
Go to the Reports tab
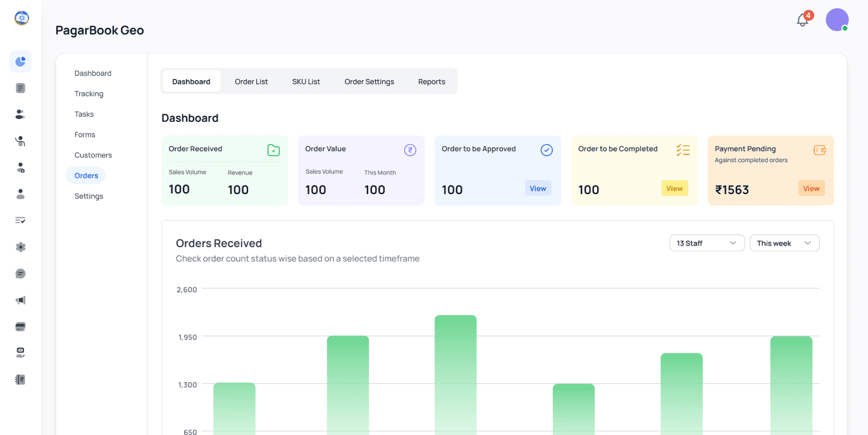pyautogui.click(x=431, y=82)
